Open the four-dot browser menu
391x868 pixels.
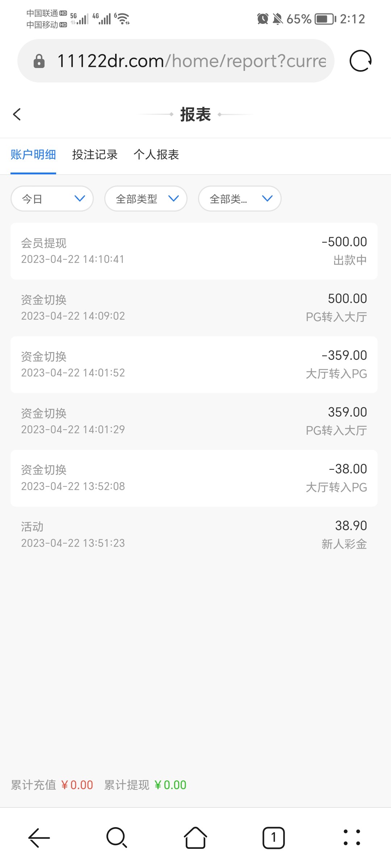(352, 838)
